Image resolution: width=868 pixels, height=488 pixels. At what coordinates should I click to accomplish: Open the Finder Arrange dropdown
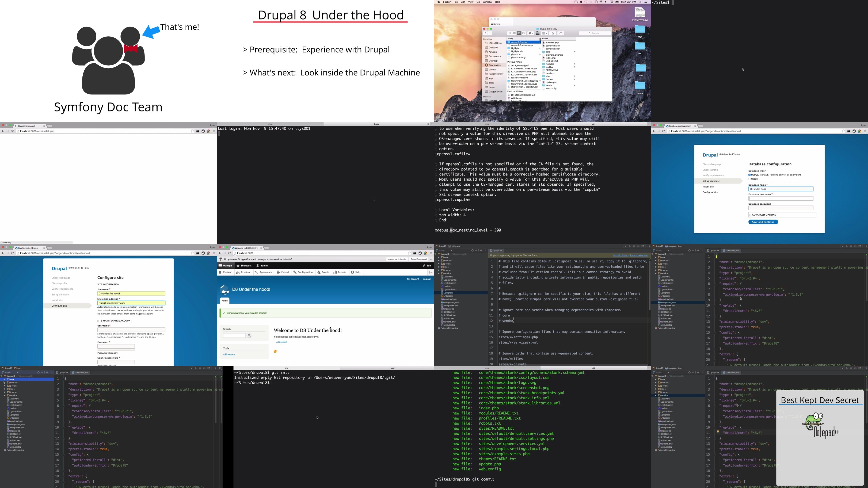(544, 33)
